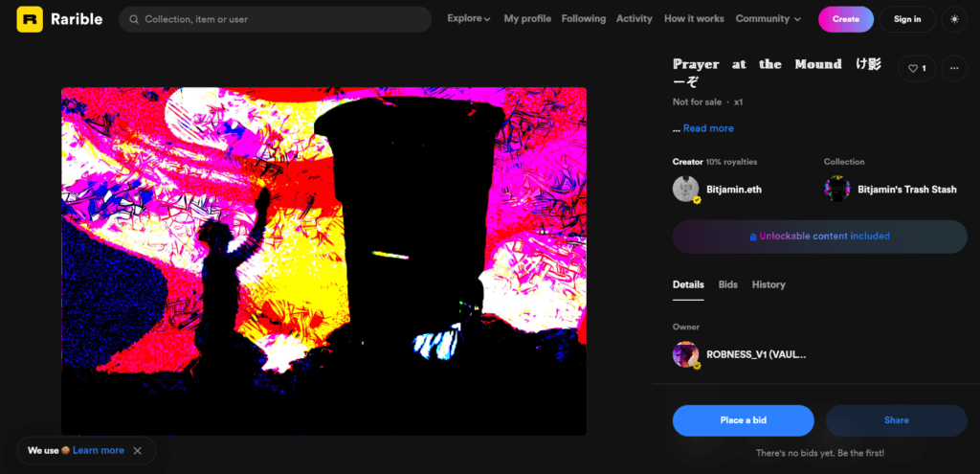Click the Rarible logo icon
This screenshot has height=474, width=980.
30,19
